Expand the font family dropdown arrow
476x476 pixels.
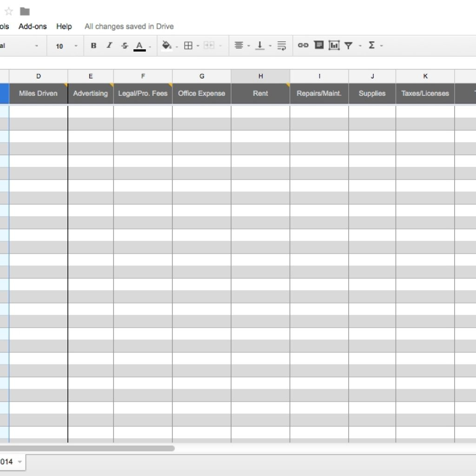[36, 46]
